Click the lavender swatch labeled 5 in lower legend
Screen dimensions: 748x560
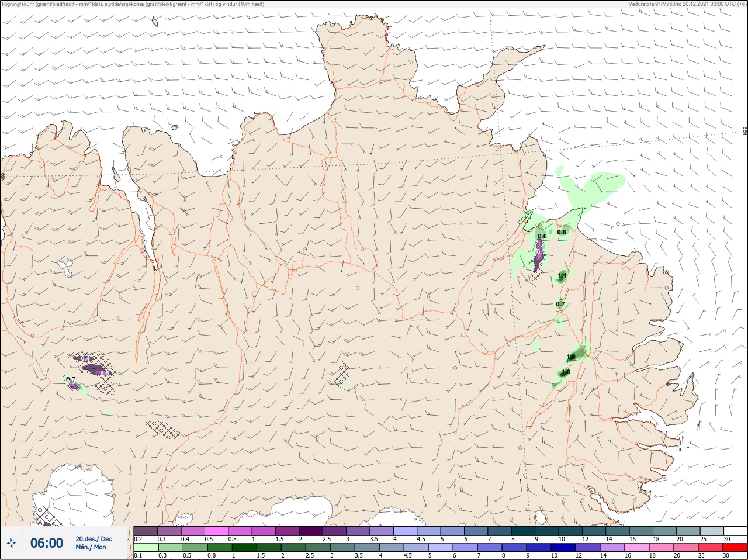[440, 548]
